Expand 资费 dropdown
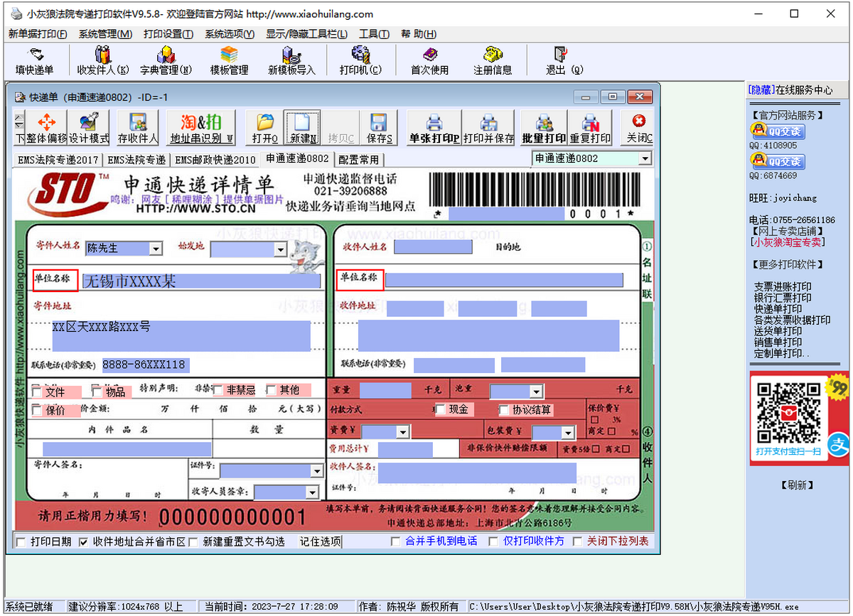Viewport: 853px width, 616px height. pos(402,432)
